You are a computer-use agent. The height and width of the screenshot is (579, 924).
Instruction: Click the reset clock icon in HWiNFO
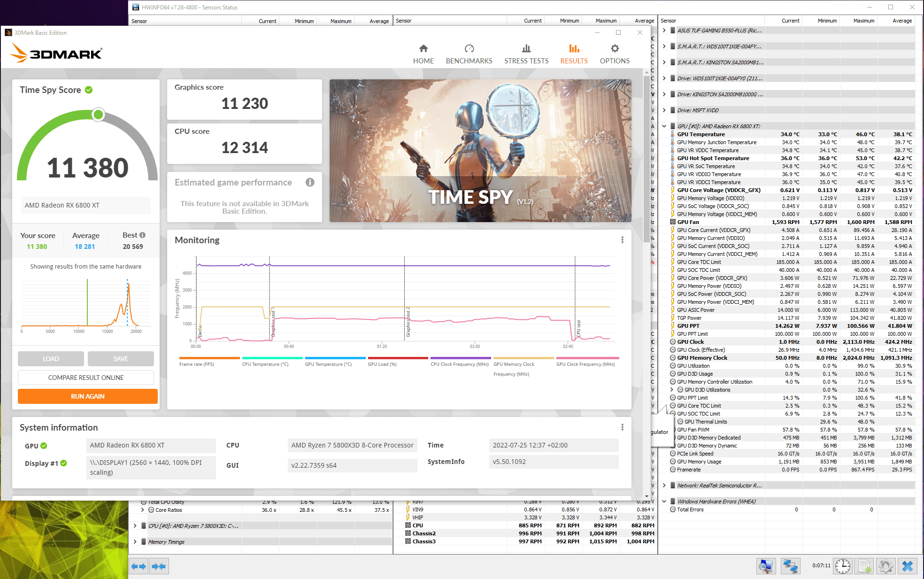(x=843, y=566)
